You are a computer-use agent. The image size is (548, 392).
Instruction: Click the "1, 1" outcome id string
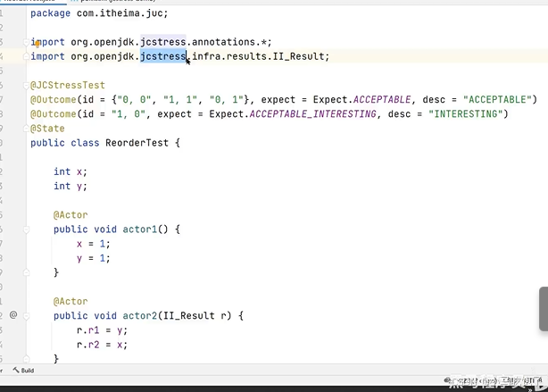180,100
